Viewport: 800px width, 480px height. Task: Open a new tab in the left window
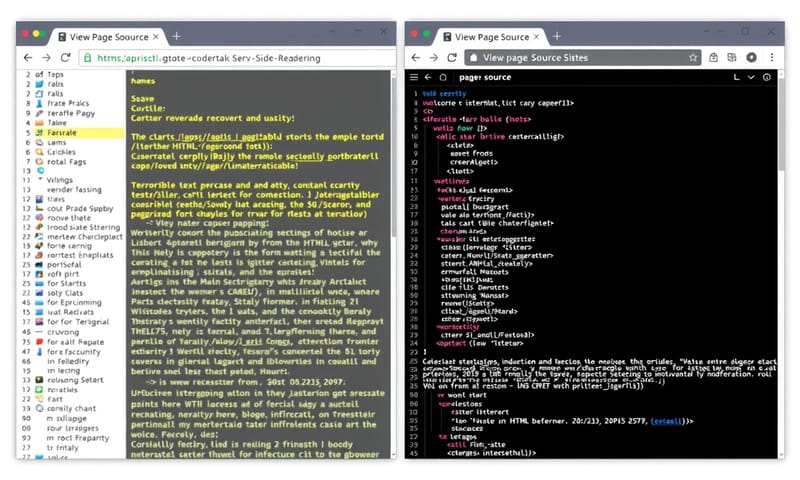click(x=177, y=36)
